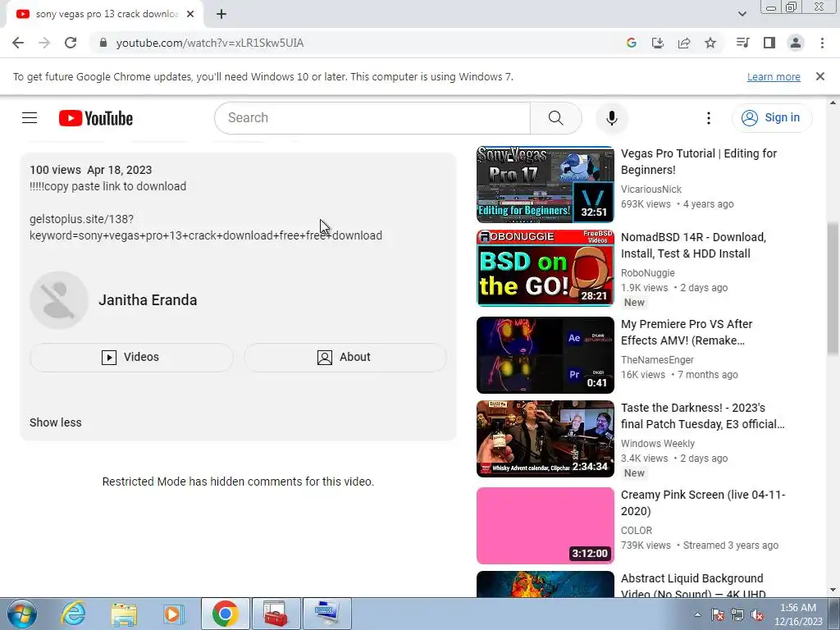
Task: Open NomadBSD 14R video title
Action: point(693,245)
